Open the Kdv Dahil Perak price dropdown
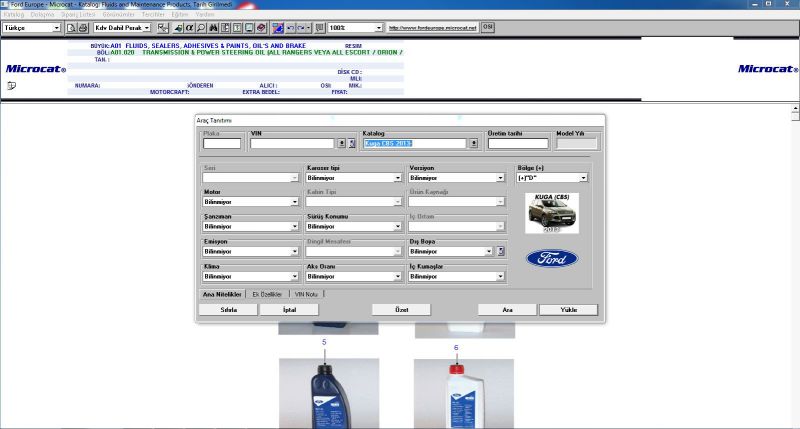Image resolution: width=800 pixels, height=429 pixels. click(x=146, y=28)
